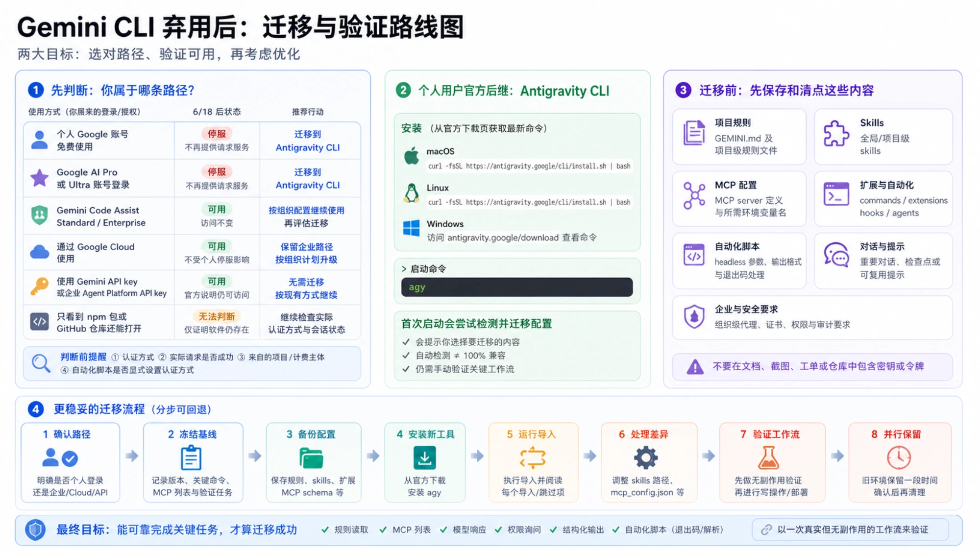Click the download icon in step 4 安装新工具
Viewport: 980px width, 551px height.
tap(424, 458)
